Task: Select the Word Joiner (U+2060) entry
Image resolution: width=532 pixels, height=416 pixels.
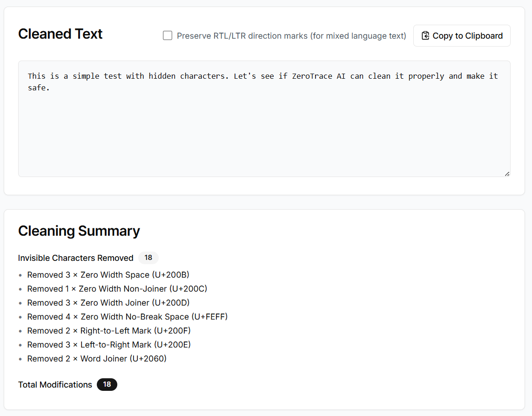Action: tap(97, 359)
